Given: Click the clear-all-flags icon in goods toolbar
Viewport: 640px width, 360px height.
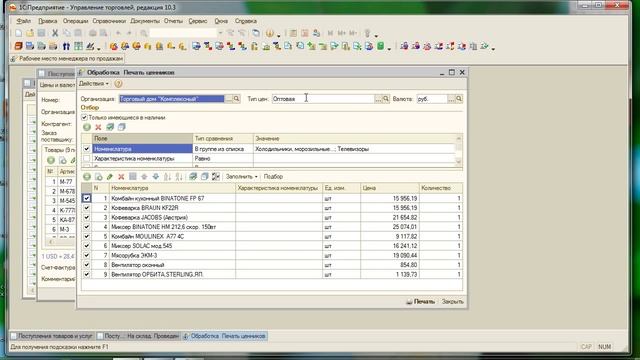Looking at the screenshot, I should coord(204,176).
